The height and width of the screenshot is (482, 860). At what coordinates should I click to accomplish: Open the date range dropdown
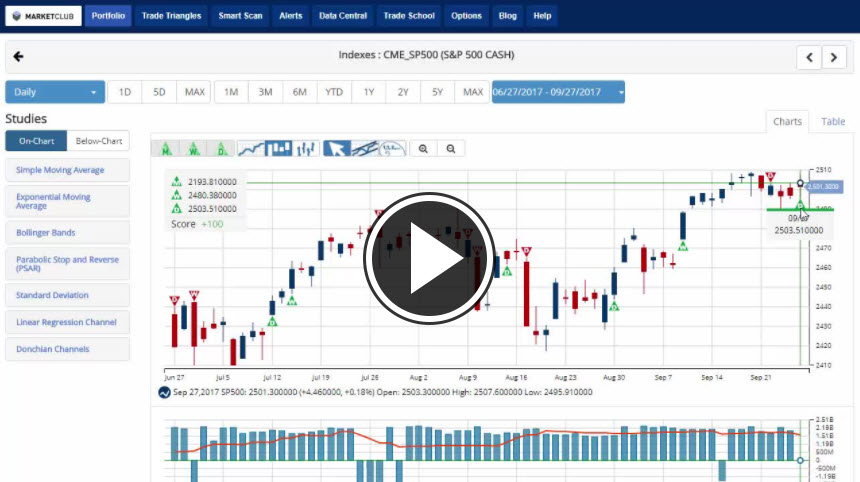click(x=558, y=92)
